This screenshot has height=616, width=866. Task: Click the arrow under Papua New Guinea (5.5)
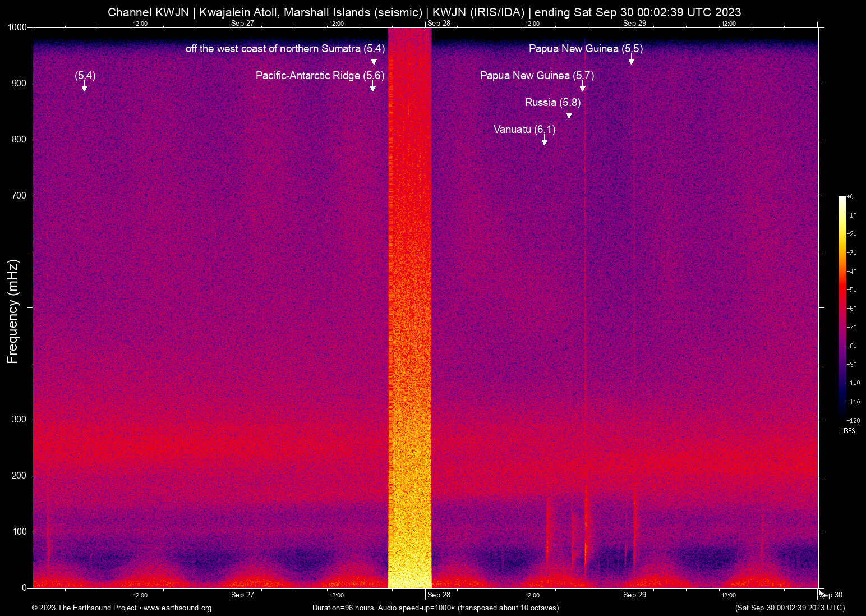632,59
